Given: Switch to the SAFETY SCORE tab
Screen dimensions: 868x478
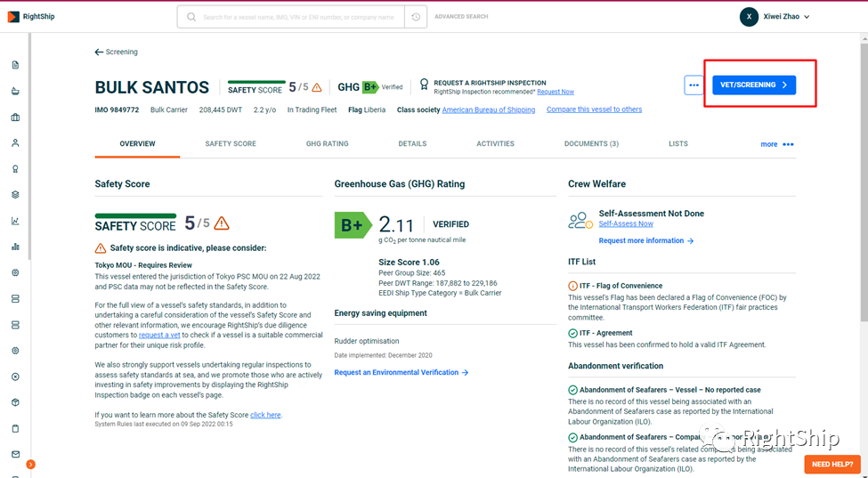Looking at the screenshot, I should 231,144.
